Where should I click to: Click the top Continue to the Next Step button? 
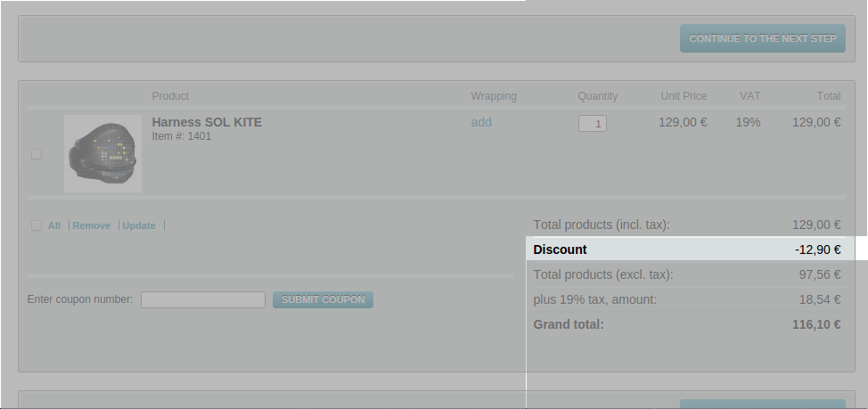[x=762, y=38]
